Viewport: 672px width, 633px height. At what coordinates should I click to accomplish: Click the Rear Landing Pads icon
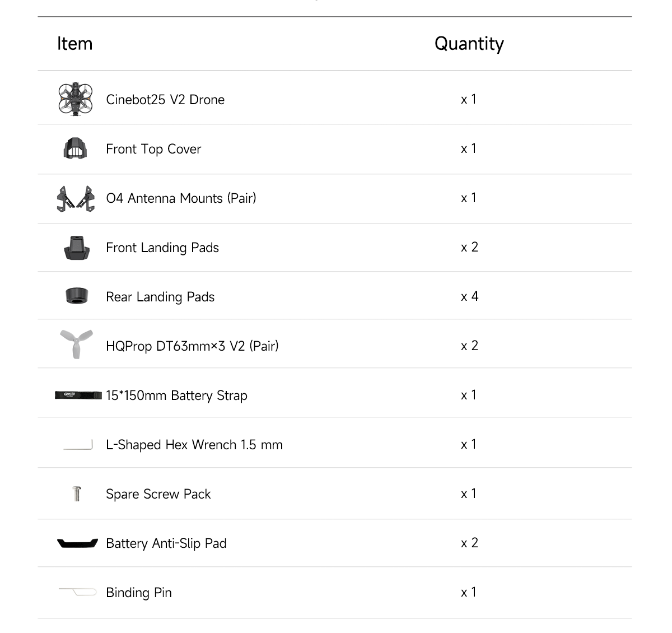[x=77, y=296]
